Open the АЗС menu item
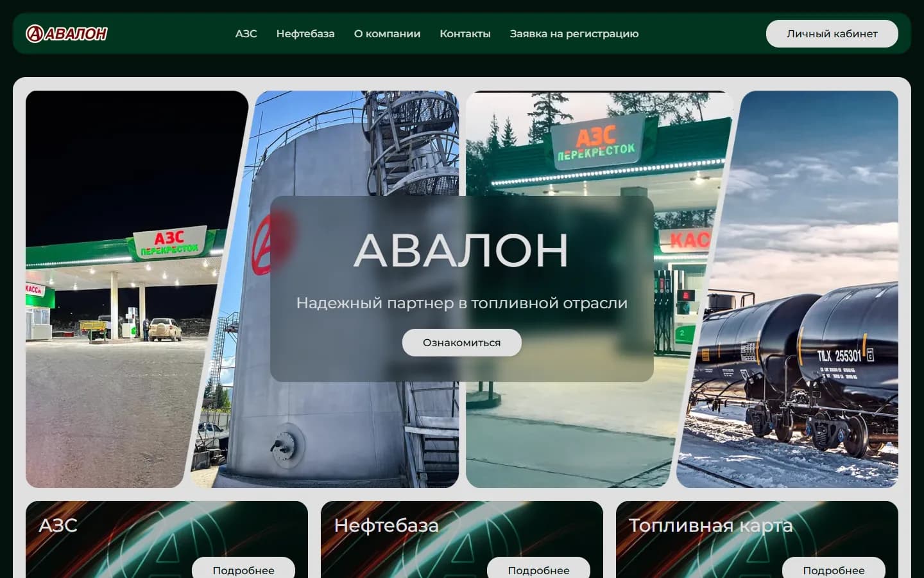This screenshot has width=924, height=578. pos(246,33)
